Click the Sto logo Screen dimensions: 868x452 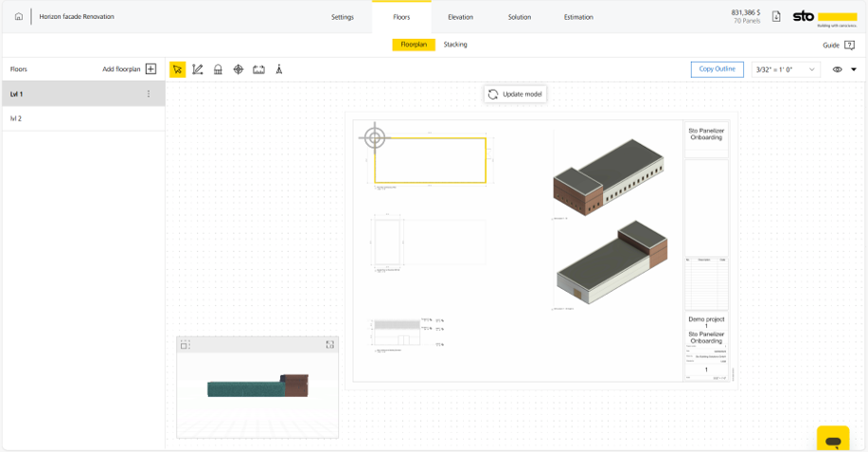(x=824, y=18)
